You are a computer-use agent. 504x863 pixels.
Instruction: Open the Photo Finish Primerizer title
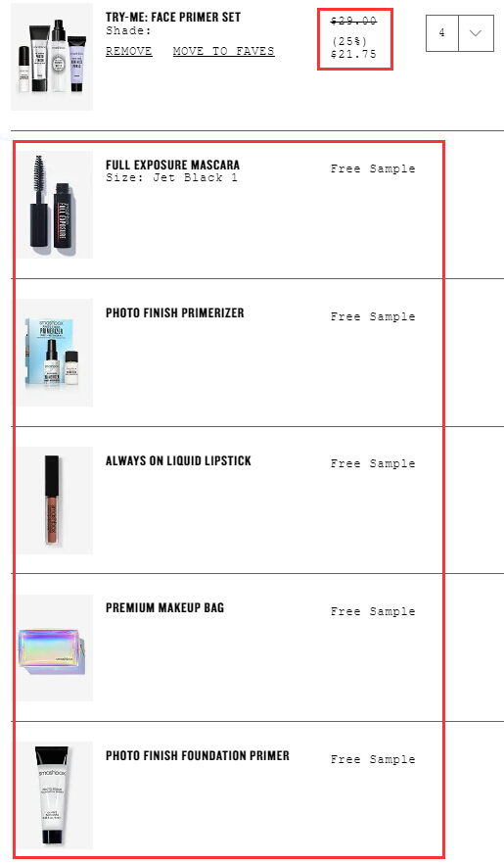175,312
